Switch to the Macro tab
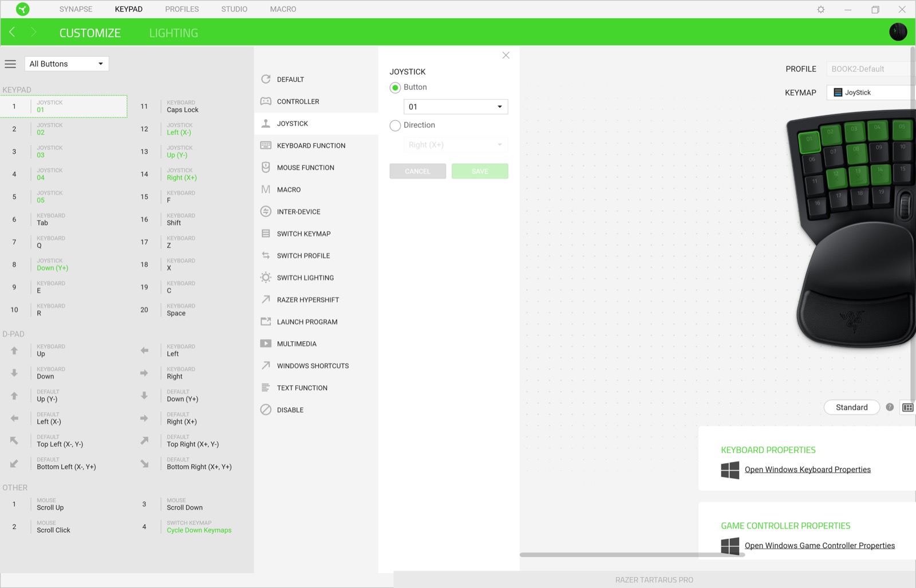916x588 pixels. (283, 9)
